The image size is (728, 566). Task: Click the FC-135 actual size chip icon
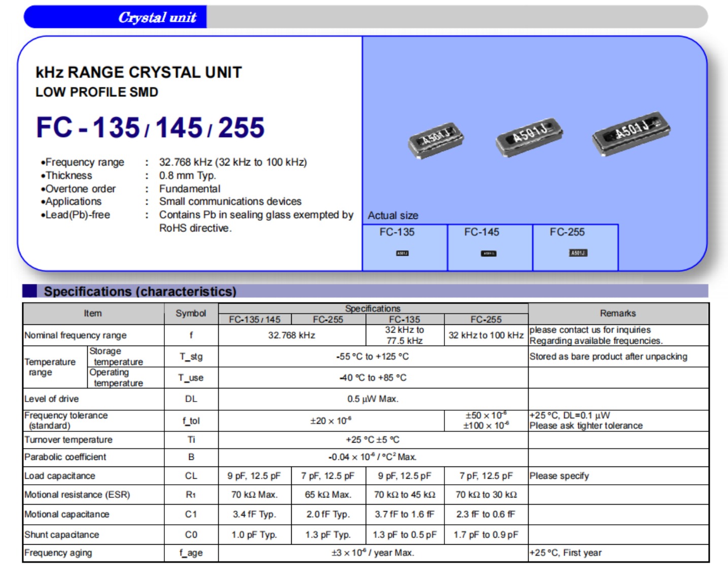[402, 253]
